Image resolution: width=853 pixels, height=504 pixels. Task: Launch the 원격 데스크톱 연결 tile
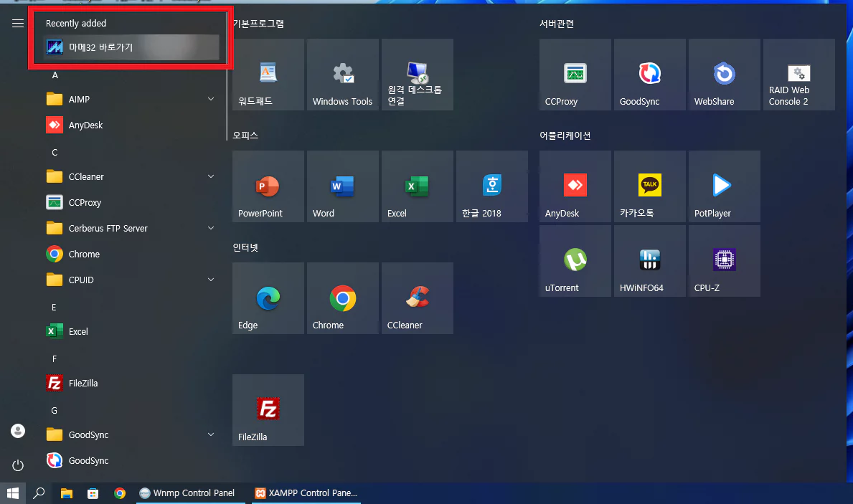(418, 75)
